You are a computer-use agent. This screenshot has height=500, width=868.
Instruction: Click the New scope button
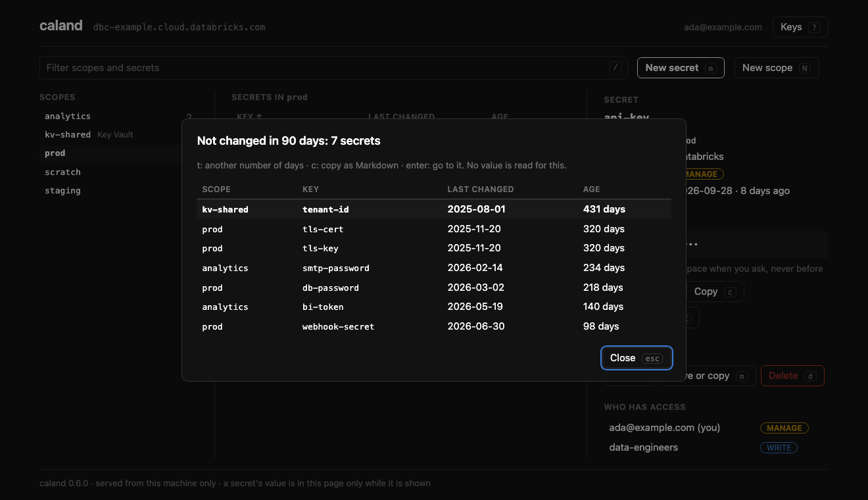point(776,68)
